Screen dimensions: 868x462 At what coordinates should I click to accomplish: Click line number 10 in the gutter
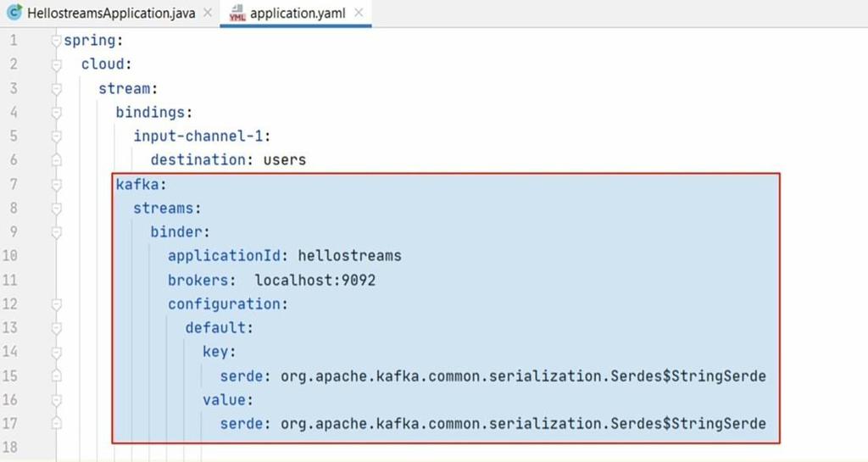(x=10, y=256)
